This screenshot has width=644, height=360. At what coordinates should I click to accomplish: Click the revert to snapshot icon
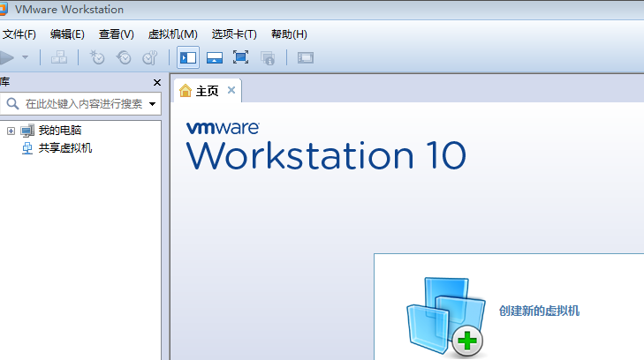[124, 57]
